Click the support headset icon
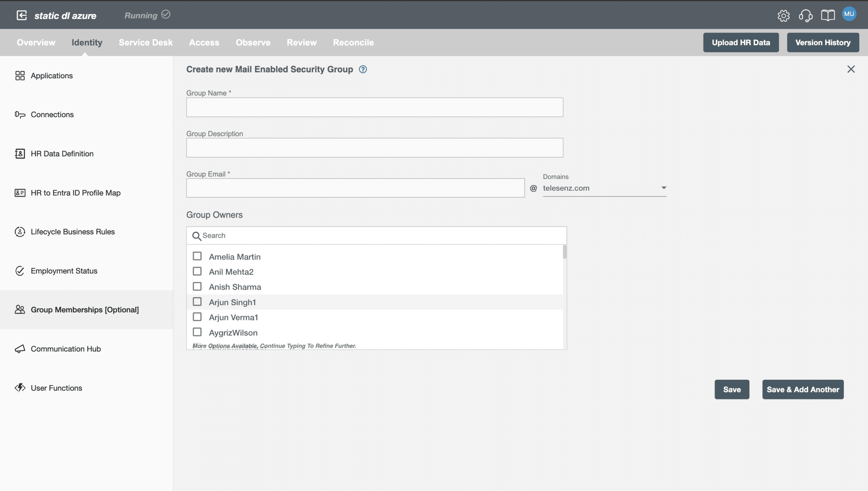Image resolution: width=868 pixels, height=491 pixels. pyautogui.click(x=805, y=15)
